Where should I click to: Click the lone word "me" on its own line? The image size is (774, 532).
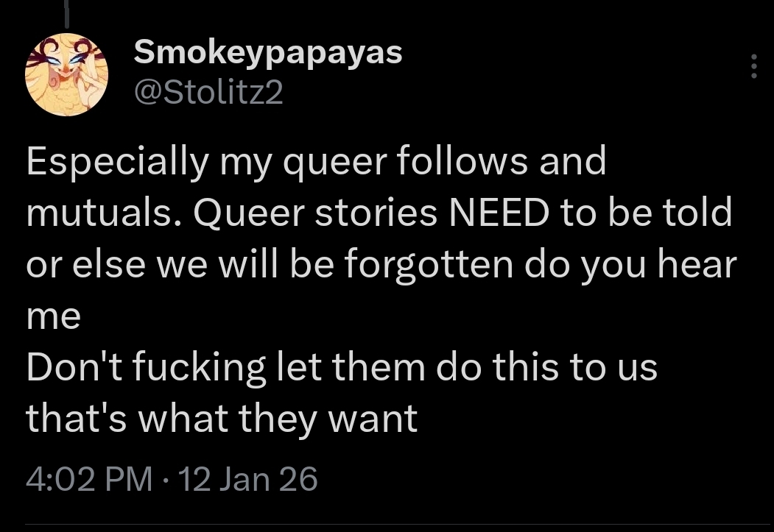pos(53,316)
